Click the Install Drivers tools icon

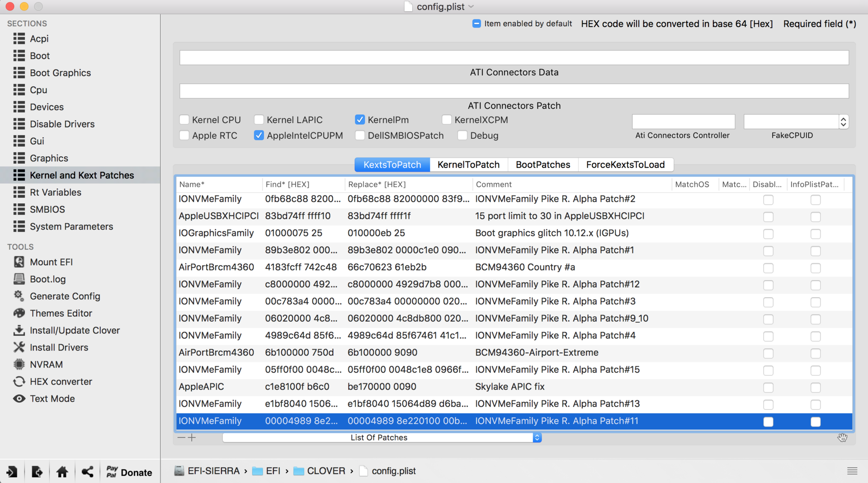(19, 347)
